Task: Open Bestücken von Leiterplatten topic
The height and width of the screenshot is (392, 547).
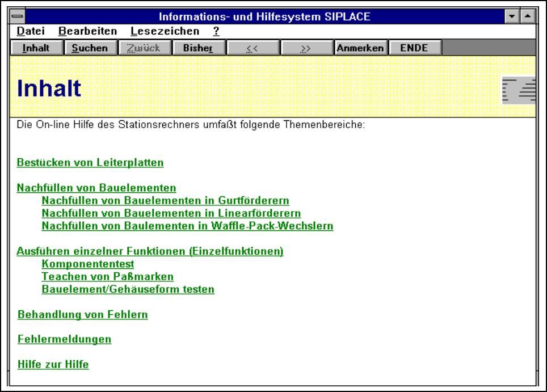Action: click(90, 163)
